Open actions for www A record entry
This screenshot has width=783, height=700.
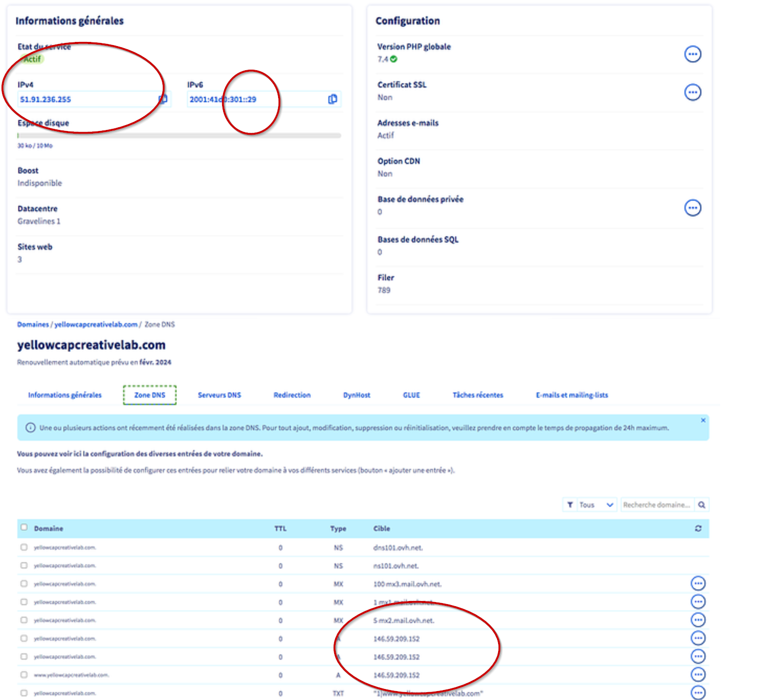(698, 675)
